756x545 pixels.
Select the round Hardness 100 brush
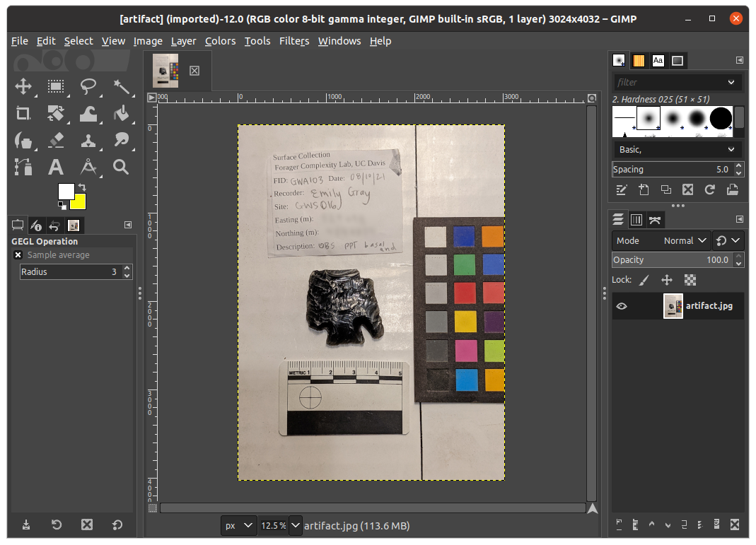721,118
